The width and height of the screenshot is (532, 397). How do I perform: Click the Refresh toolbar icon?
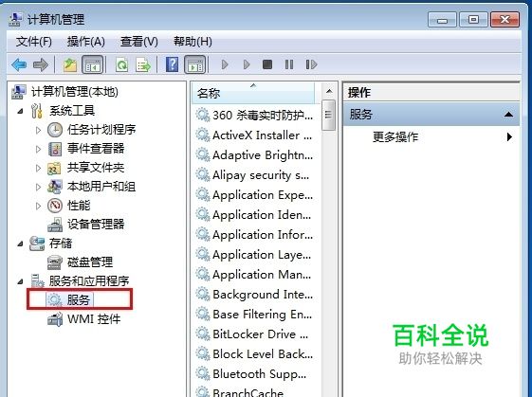point(121,64)
